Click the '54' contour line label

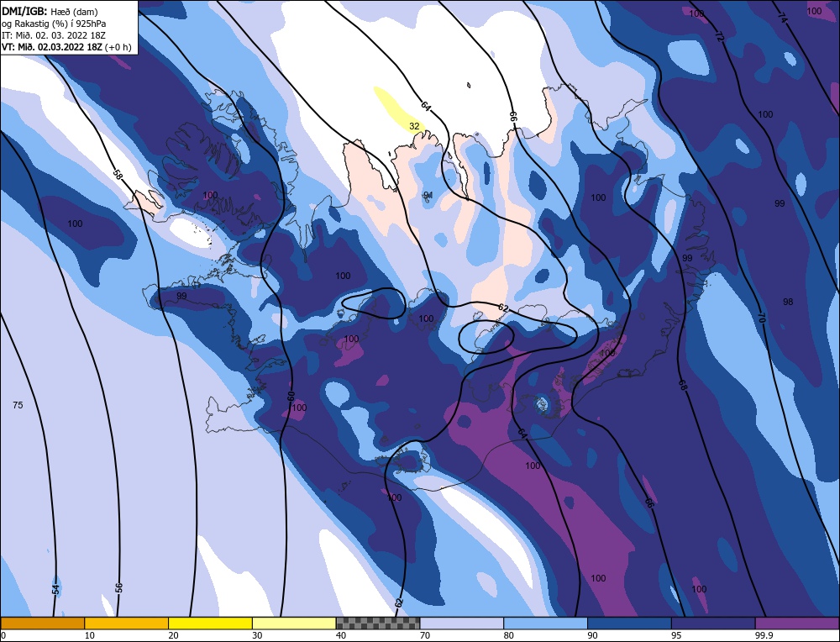pyautogui.click(x=55, y=589)
